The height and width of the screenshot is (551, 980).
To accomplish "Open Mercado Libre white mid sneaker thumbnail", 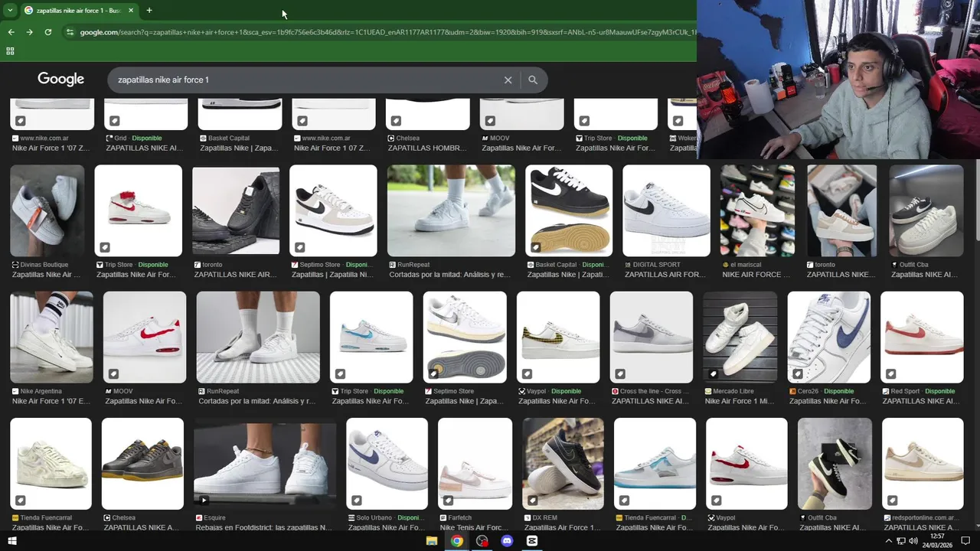I will (x=740, y=337).
